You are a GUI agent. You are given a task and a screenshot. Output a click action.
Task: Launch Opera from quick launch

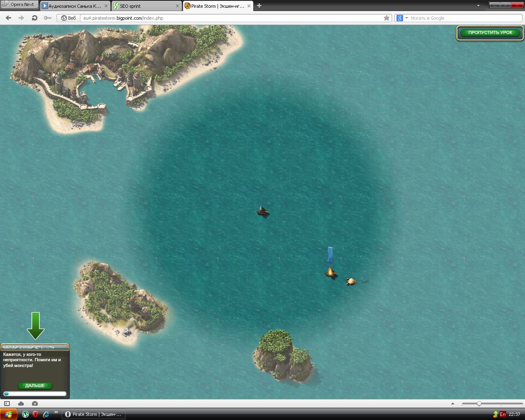point(36,414)
